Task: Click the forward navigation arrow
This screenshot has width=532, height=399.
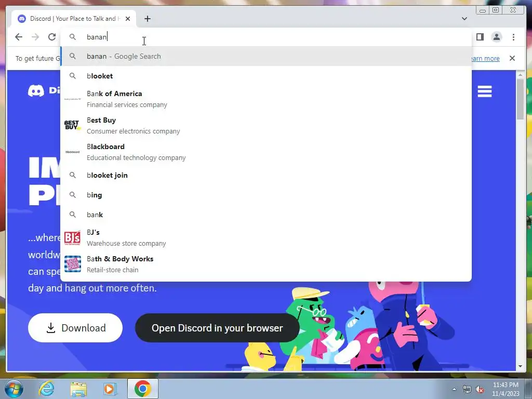Action: 35,37
